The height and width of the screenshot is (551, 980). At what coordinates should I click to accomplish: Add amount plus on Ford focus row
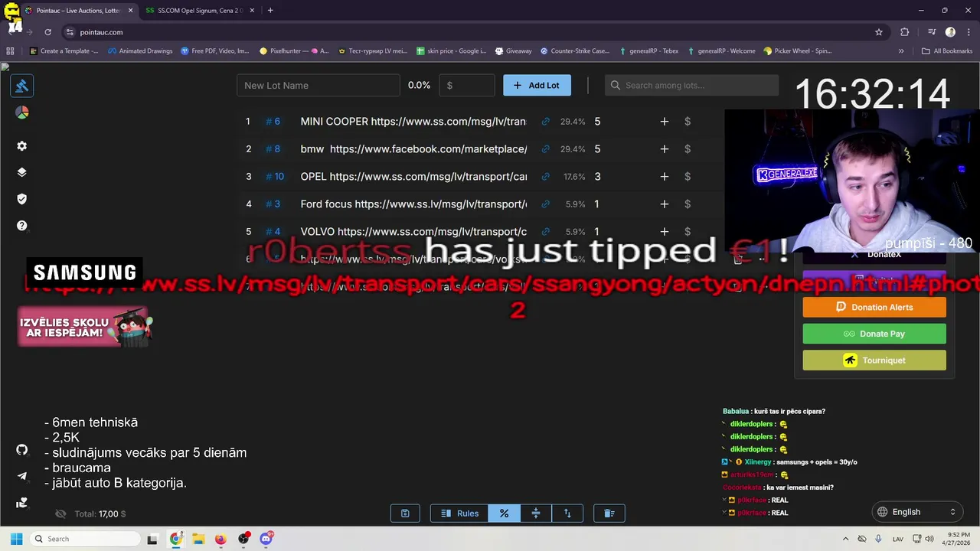(664, 204)
